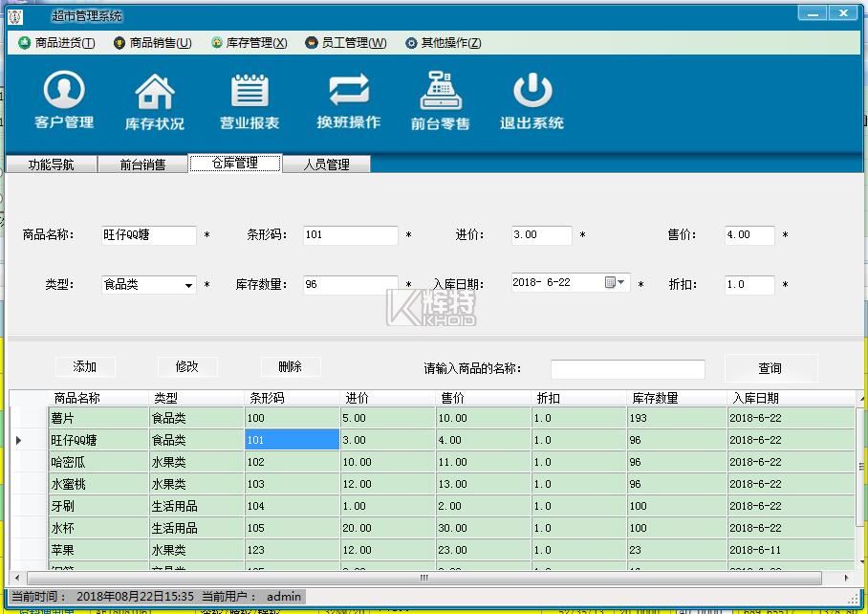Click the 条形码 barcode input field
This screenshot has height=614, width=868.
click(x=350, y=235)
